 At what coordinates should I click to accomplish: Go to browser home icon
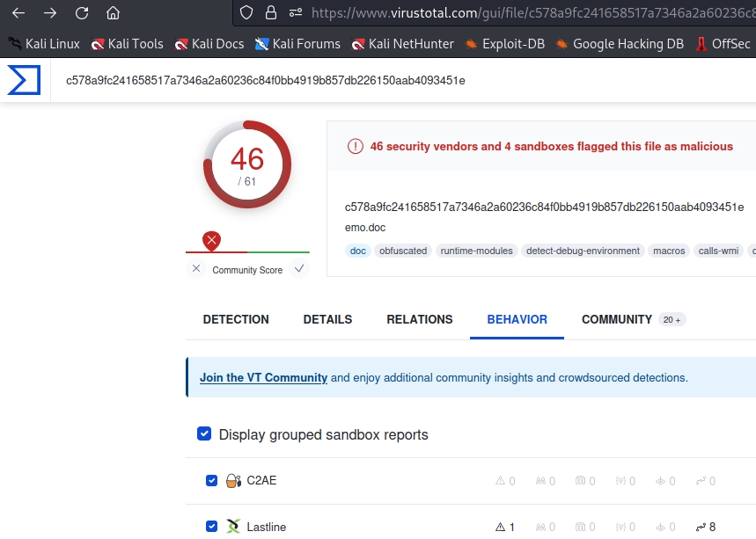point(113,13)
